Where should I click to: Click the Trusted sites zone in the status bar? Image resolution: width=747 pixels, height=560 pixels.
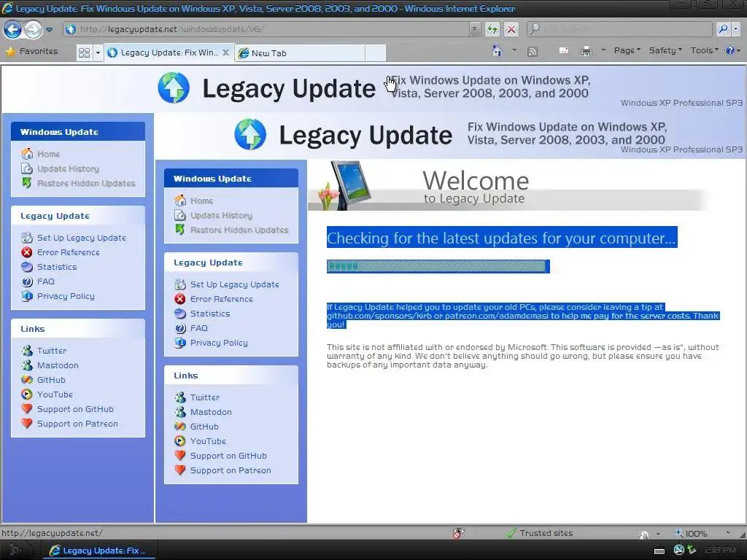click(540, 533)
